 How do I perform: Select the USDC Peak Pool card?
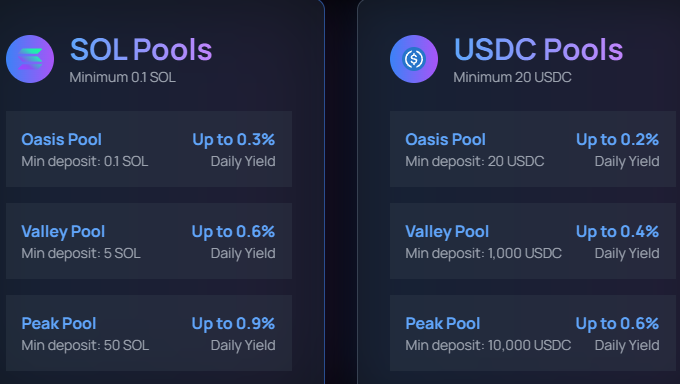point(533,333)
